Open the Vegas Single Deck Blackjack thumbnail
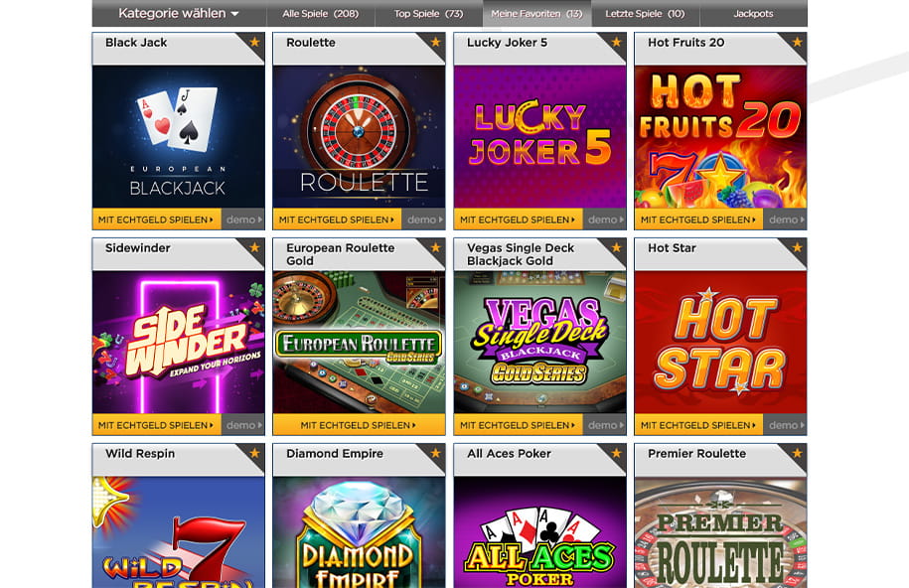Screen dimensions: 909x588 coord(539,342)
